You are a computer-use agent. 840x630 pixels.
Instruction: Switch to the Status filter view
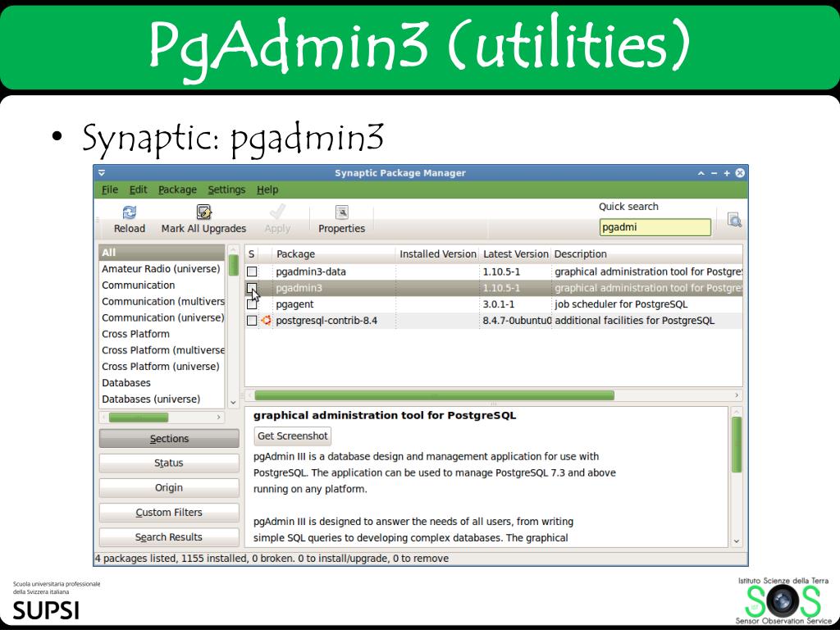(169, 463)
